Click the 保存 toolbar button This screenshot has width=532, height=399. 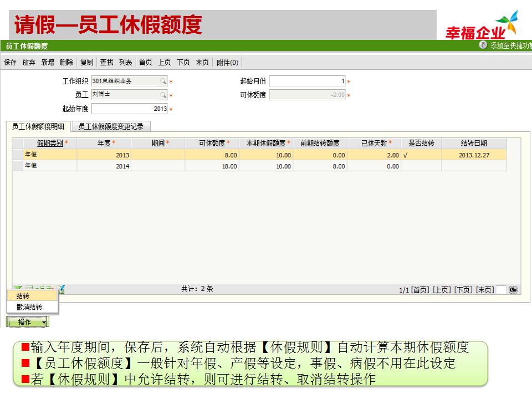[x=10, y=63]
